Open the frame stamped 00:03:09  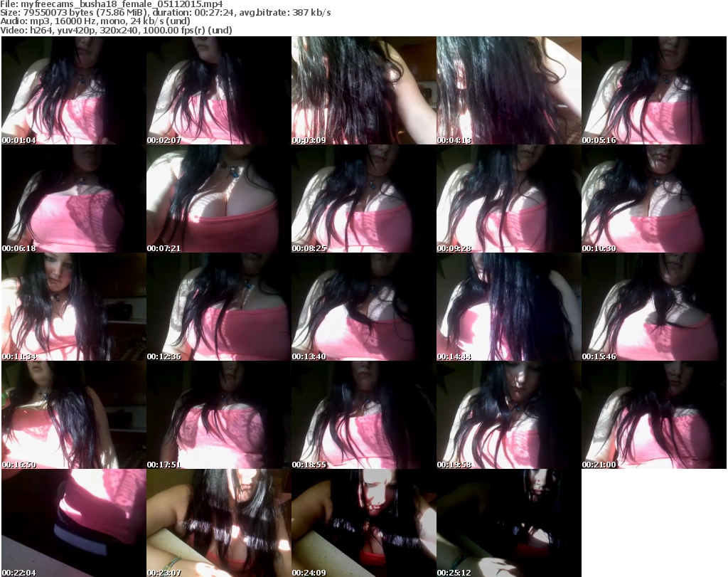(x=363, y=90)
